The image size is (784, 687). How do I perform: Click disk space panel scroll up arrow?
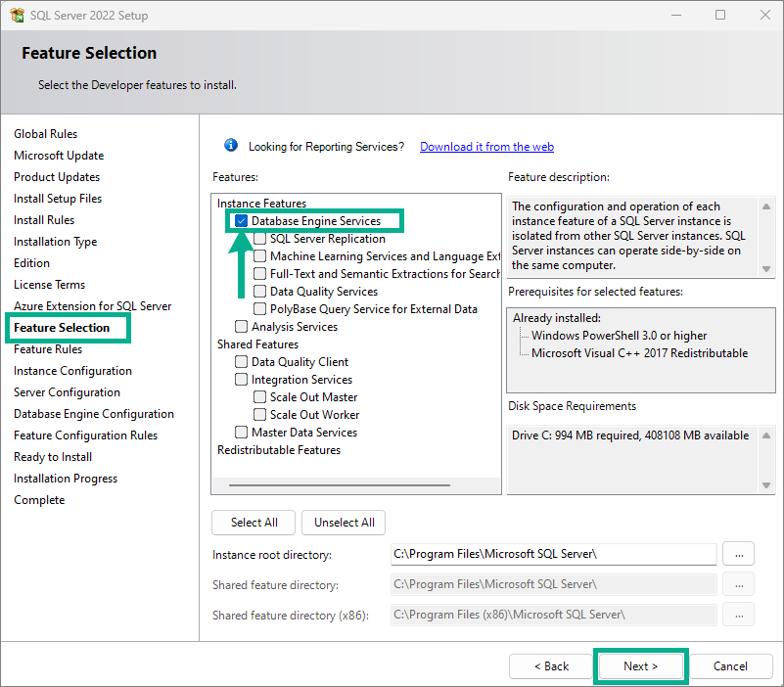(766, 435)
